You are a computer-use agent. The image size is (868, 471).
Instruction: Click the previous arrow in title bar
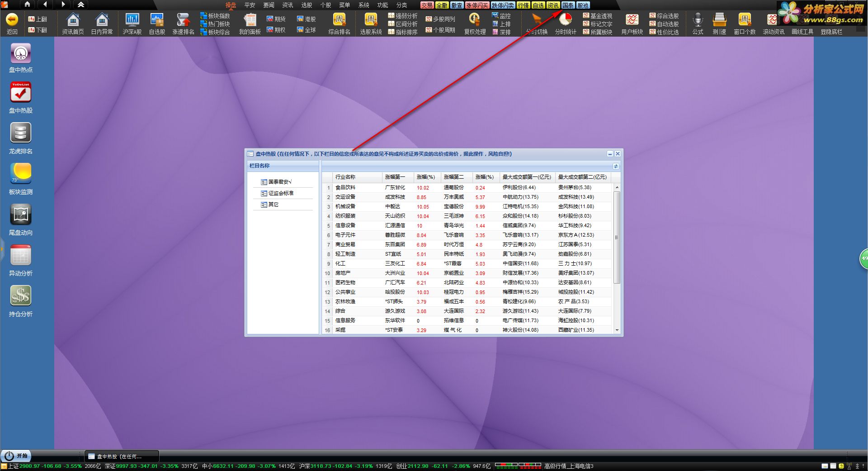45,5
